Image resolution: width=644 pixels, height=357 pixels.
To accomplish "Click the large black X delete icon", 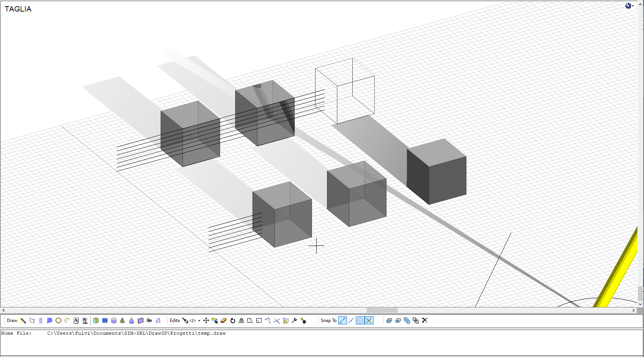I will [x=425, y=320].
